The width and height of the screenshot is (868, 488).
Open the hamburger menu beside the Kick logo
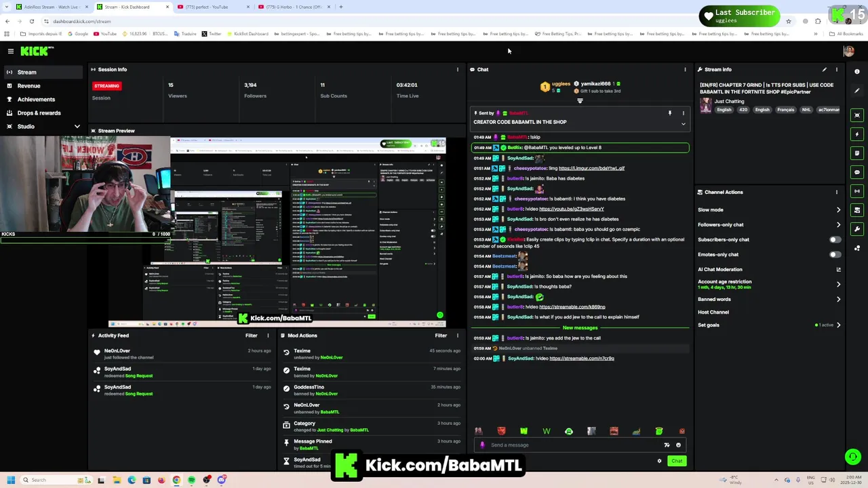point(11,51)
